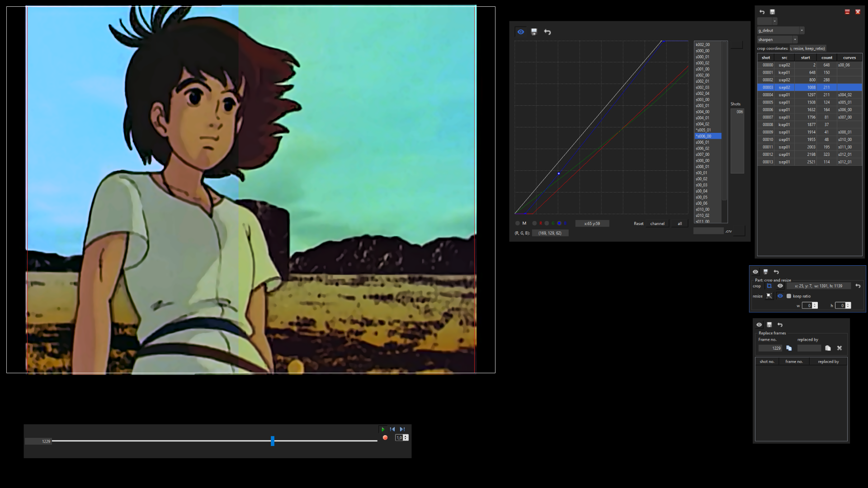Open the g_debut dropdown
This screenshot has width=868, height=488.
[x=802, y=31]
